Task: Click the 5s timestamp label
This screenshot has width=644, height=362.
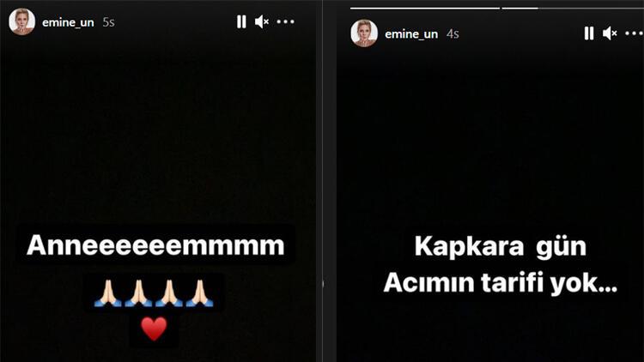Action: coord(108,22)
